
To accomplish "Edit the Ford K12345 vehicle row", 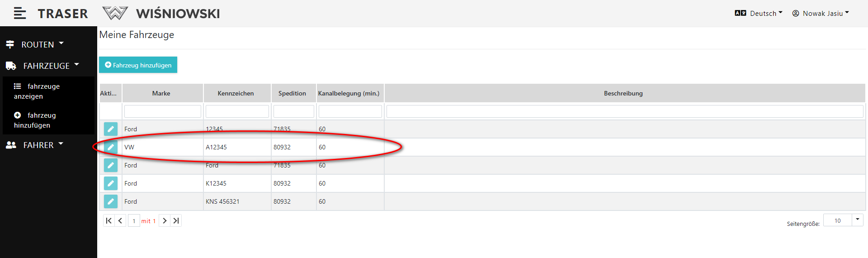I will [110, 183].
